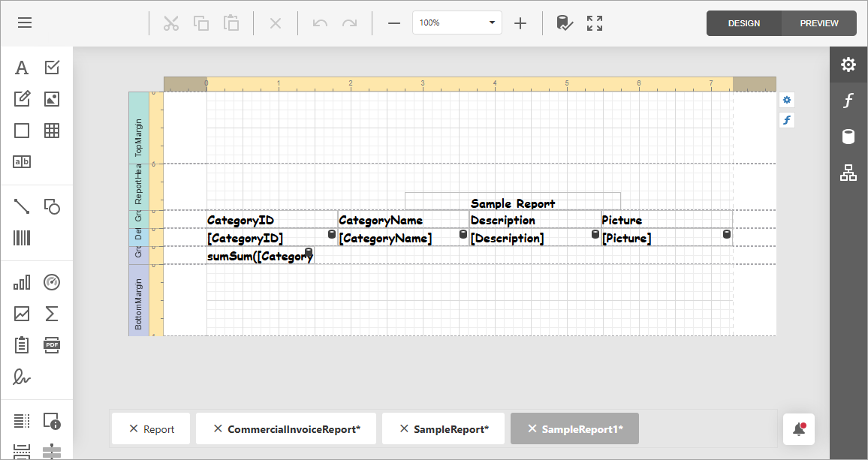This screenshot has height=460, width=868.
Task: Click the small blue gear smart tag
Action: [787, 101]
